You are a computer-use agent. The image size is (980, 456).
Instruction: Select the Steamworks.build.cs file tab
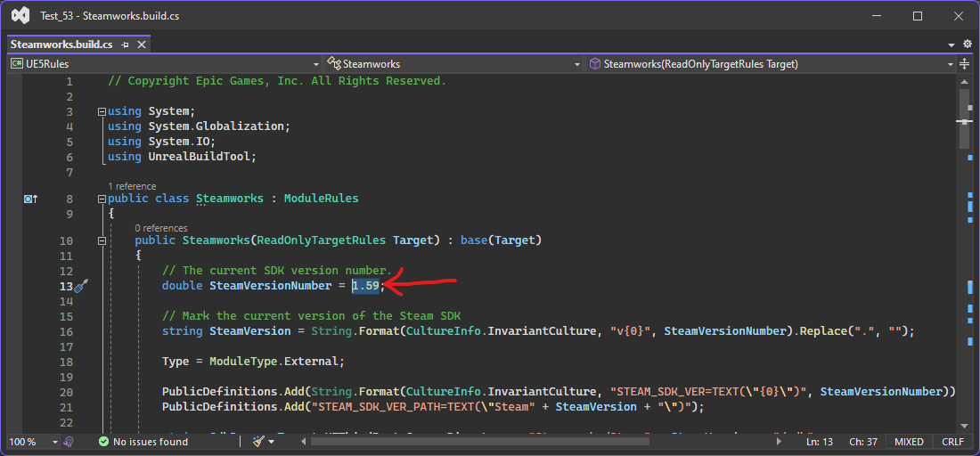(x=61, y=45)
